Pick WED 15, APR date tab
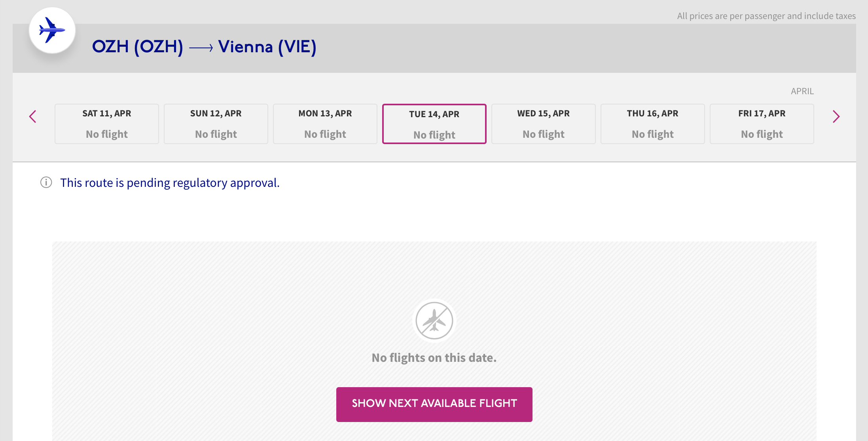Screen dimensions: 868x441 click(544, 124)
